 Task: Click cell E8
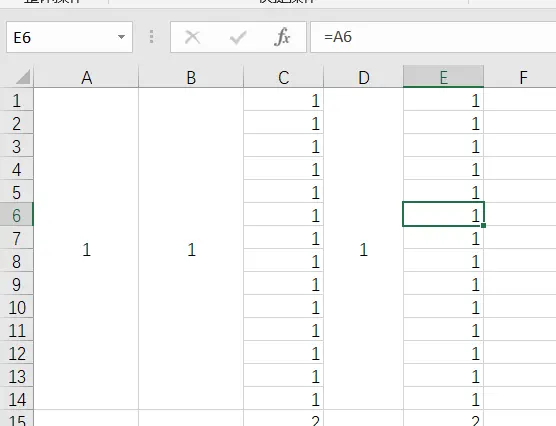pyautogui.click(x=444, y=260)
